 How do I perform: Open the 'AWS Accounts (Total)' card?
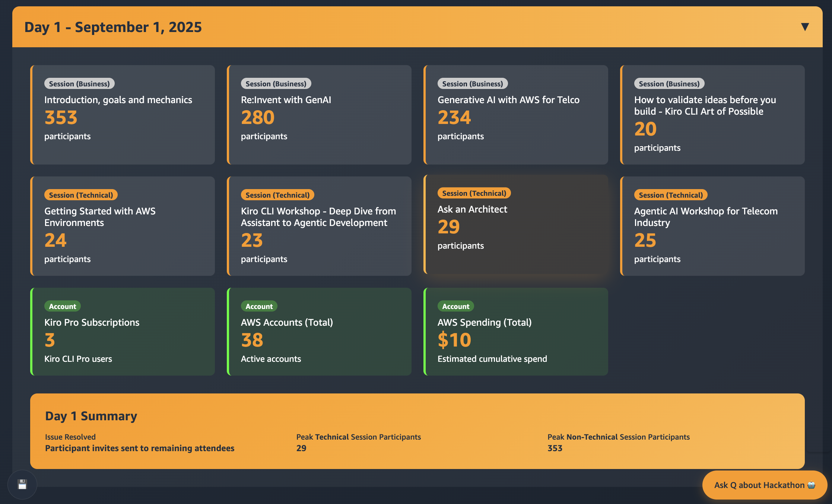click(x=319, y=331)
